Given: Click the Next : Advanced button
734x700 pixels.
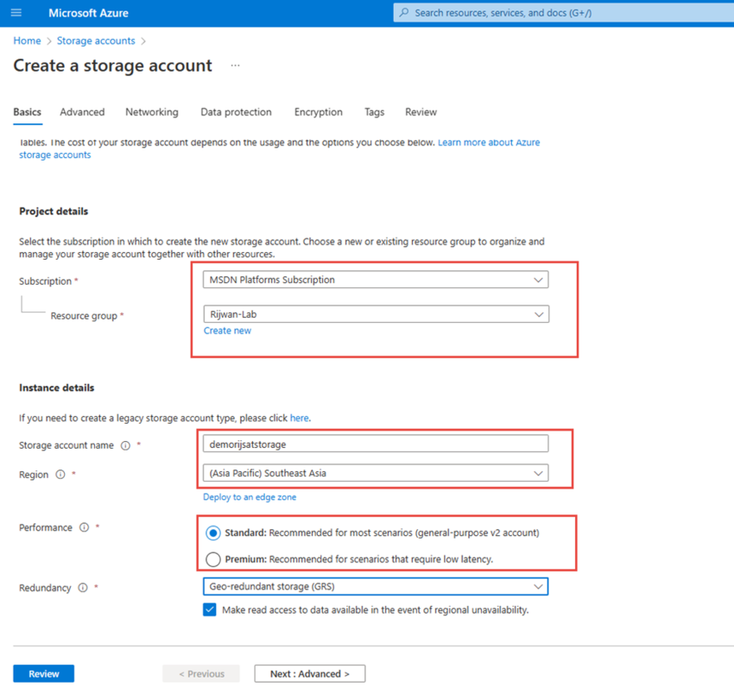Looking at the screenshot, I should point(310,674).
